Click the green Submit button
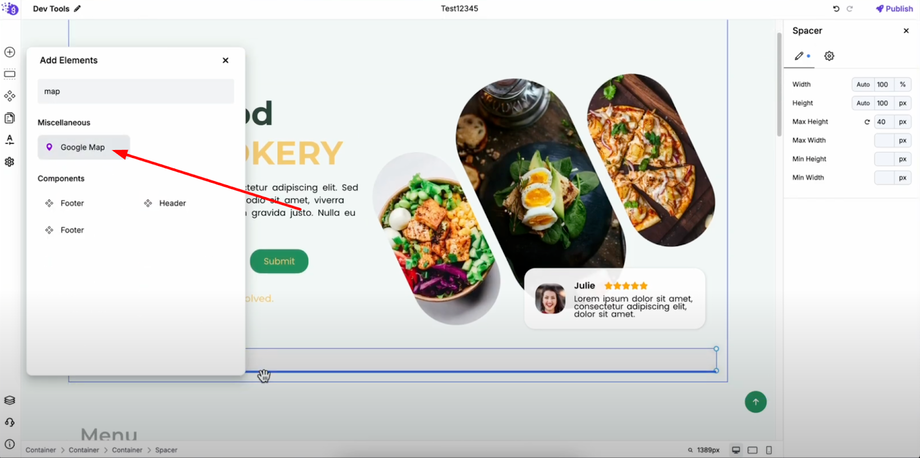 [279, 261]
